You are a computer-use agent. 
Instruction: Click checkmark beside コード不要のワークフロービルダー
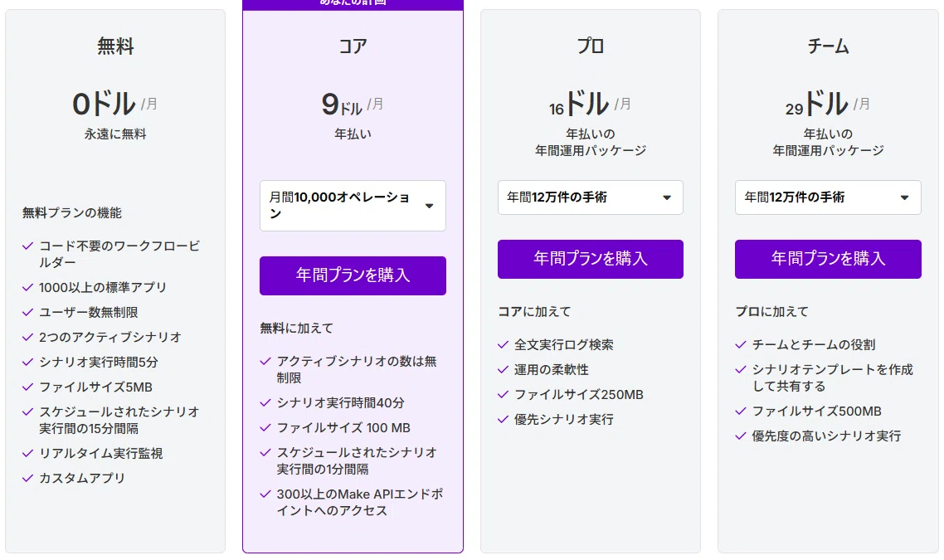pyautogui.click(x=27, y=246)
